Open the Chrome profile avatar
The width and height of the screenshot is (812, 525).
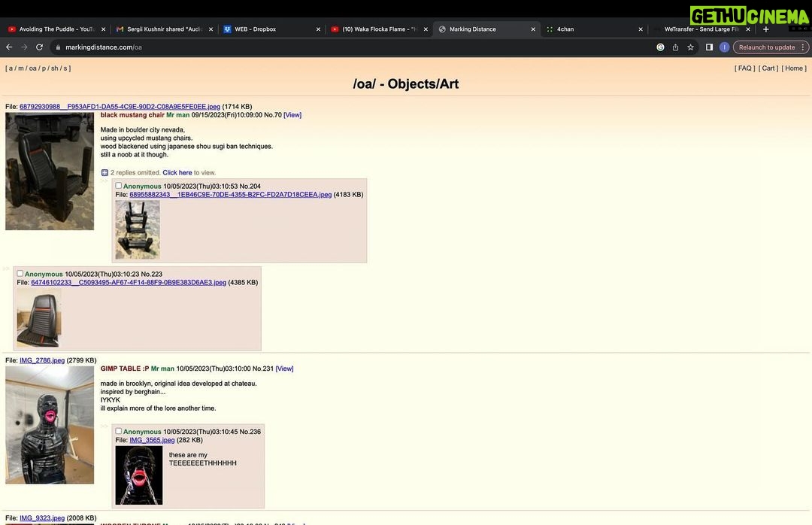tap(725, 47)
